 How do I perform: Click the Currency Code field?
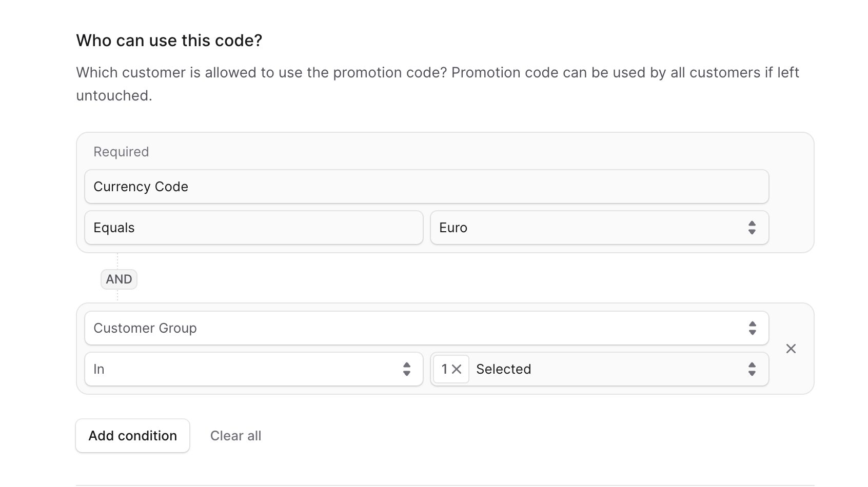(x=426, y=187)
